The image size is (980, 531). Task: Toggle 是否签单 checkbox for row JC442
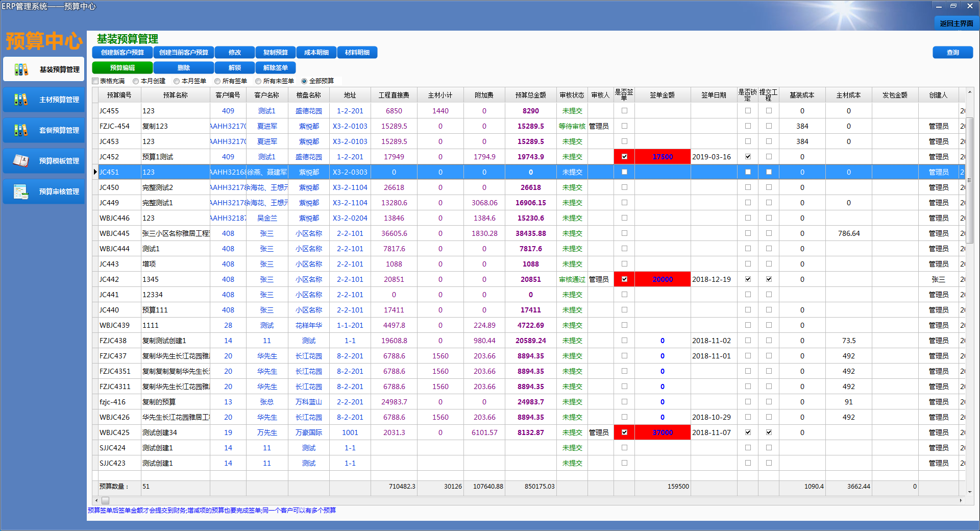coord(624,279)
